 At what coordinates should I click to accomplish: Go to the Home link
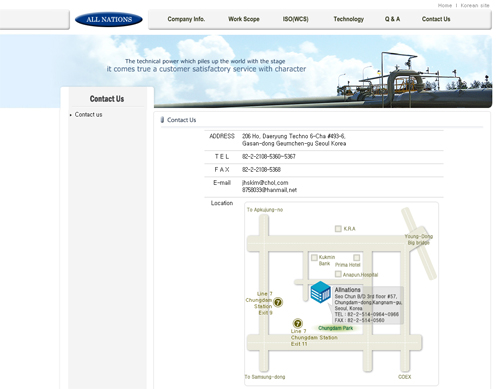pyautogui.click(x=445, y=5)
